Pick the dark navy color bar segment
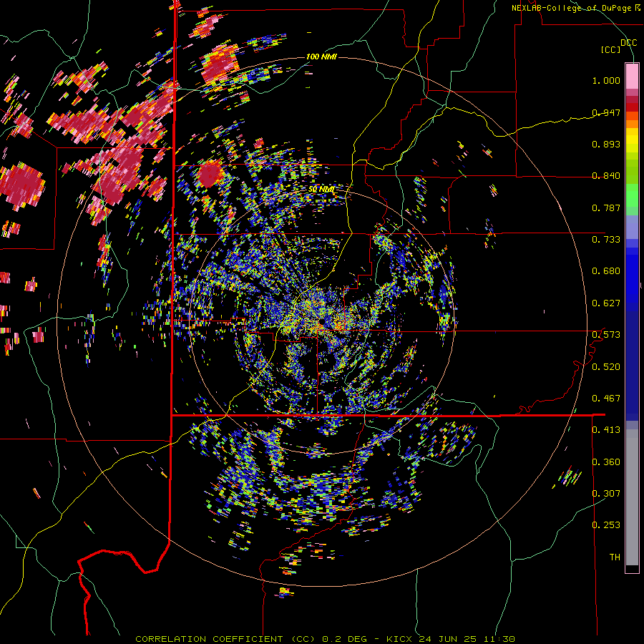 tap(632, 366)
